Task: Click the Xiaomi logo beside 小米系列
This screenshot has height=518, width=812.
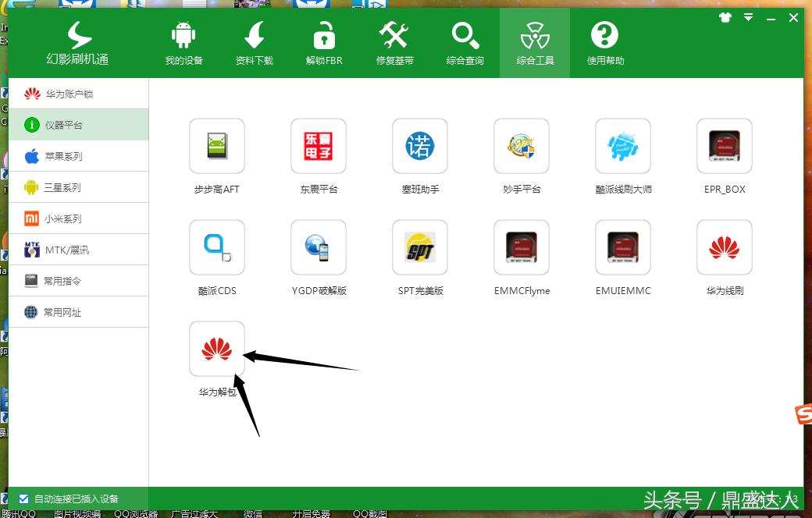Action: 31,218
